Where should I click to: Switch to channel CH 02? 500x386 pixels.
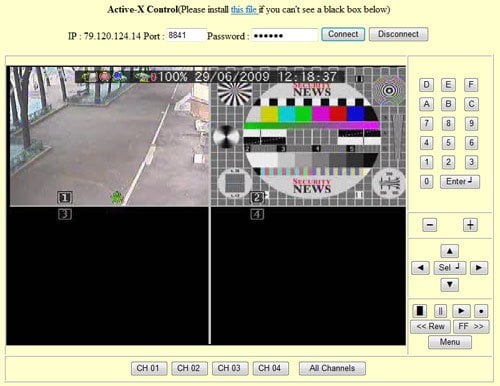pyautogui.click(x=189, y=368)
